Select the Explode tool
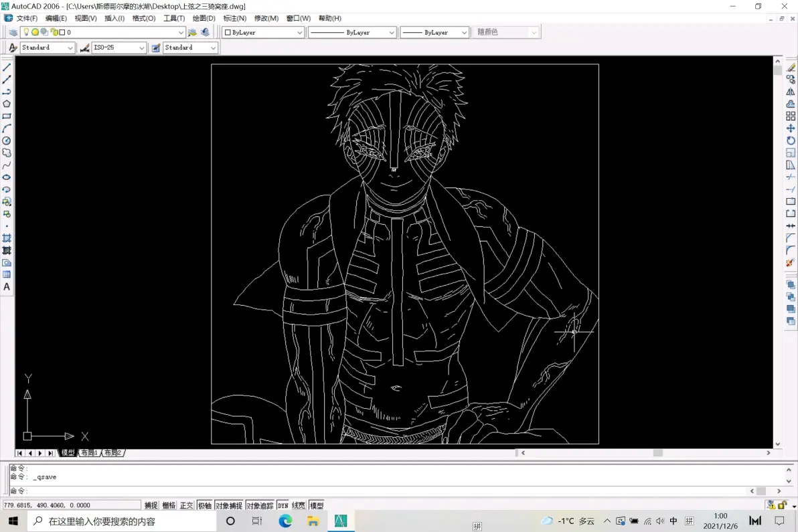Viewport: 798px width, 532px height. 791,262
